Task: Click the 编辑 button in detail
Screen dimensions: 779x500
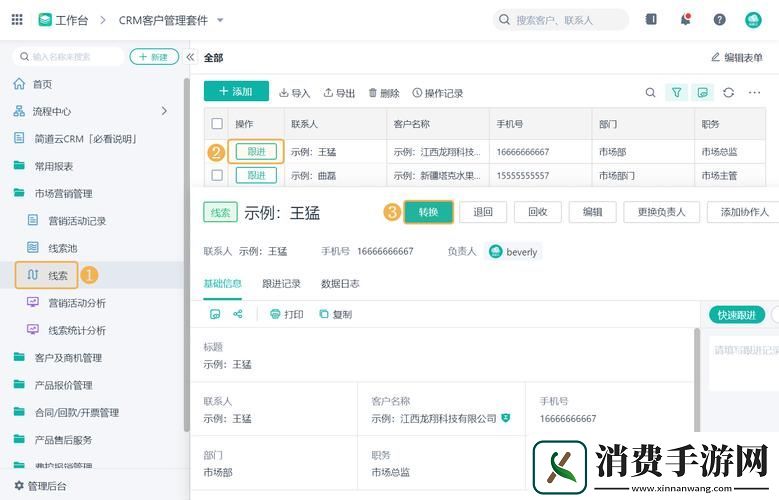Action: point(592,212)
